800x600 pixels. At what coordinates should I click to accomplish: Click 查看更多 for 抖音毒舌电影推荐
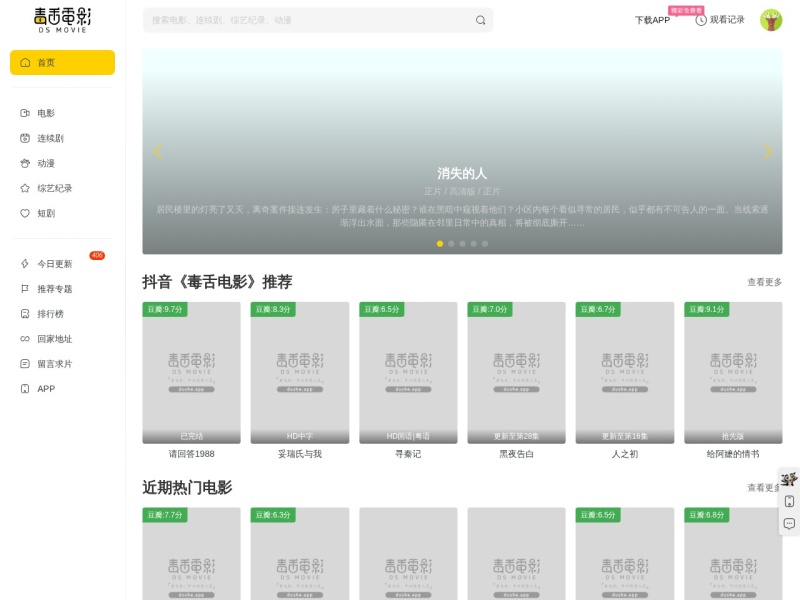coord(764,282)
